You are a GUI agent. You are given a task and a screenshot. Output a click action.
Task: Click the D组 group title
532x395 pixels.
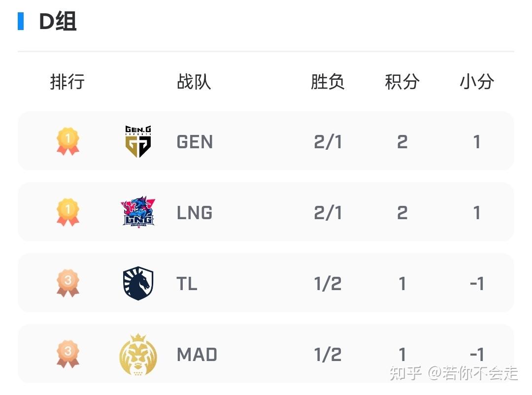[58, 22]
